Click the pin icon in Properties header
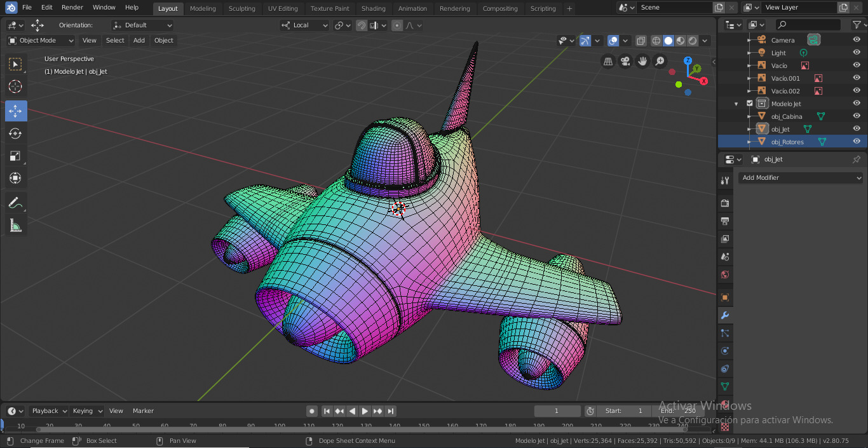 point(857,160)
